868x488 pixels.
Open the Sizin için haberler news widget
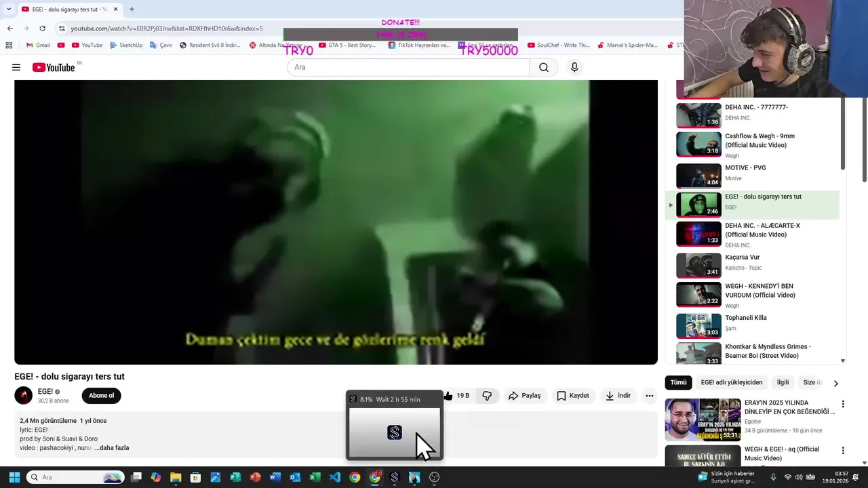(727, 477)
